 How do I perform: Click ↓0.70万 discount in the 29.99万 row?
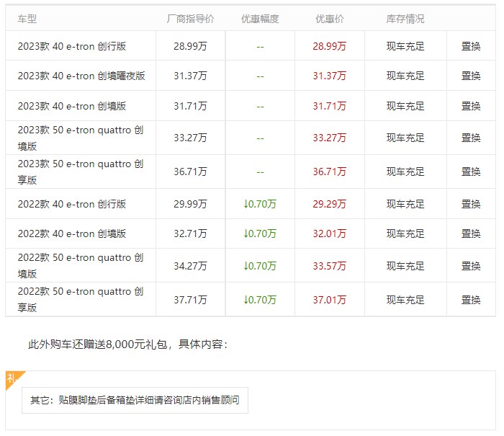coord(260,204)
